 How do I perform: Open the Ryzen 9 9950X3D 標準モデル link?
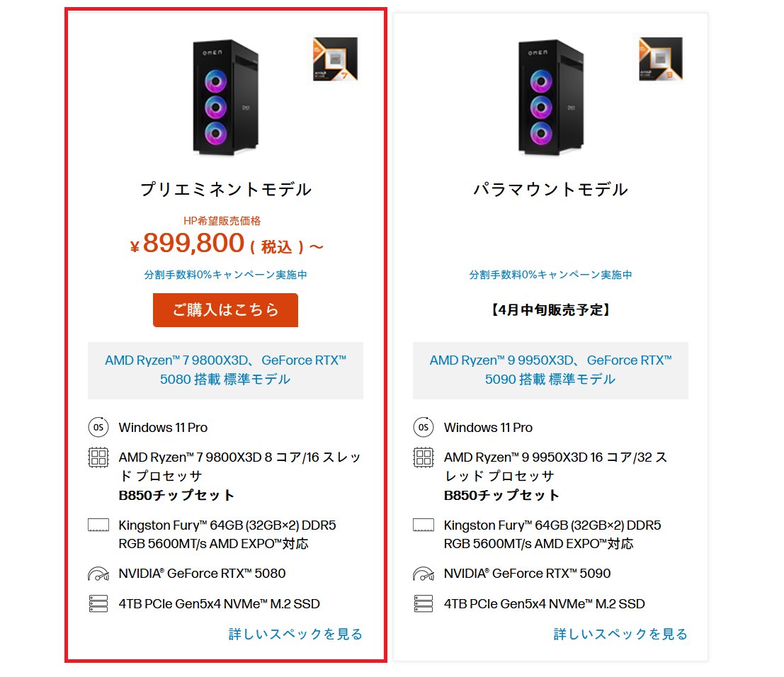tap(550, 370)
